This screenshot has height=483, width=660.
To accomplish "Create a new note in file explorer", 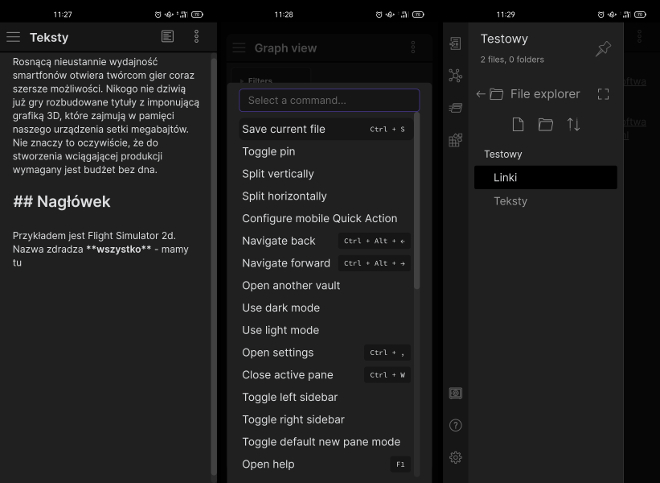I will point(518,125).
